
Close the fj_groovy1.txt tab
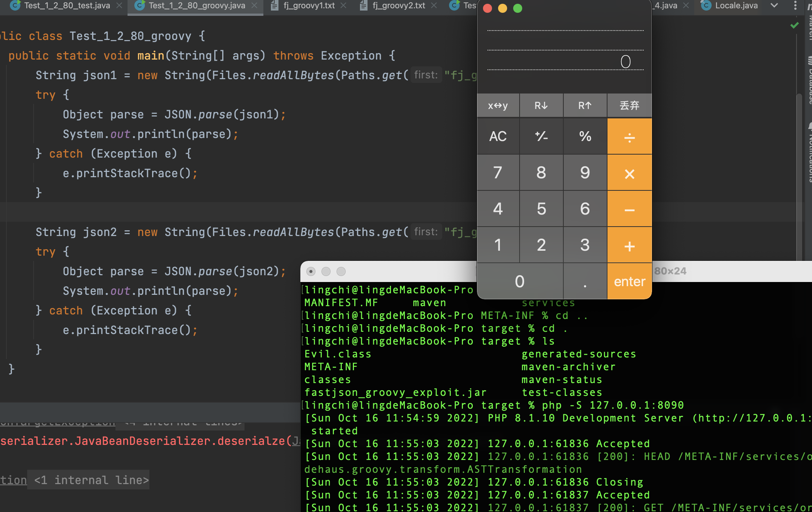(x=343, y=5)
